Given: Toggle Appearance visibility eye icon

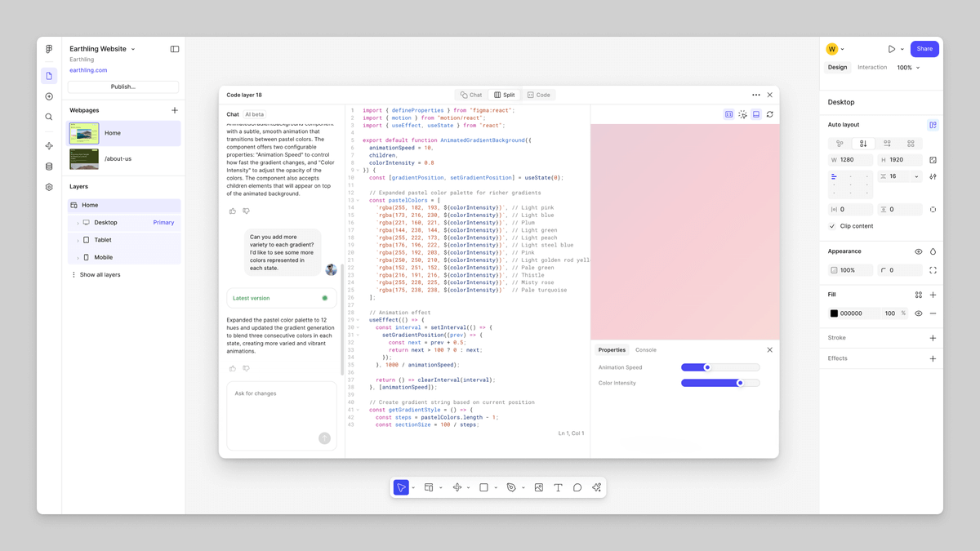Looking at the screenshot, I should pyautogui.click(x=919, y=251).
